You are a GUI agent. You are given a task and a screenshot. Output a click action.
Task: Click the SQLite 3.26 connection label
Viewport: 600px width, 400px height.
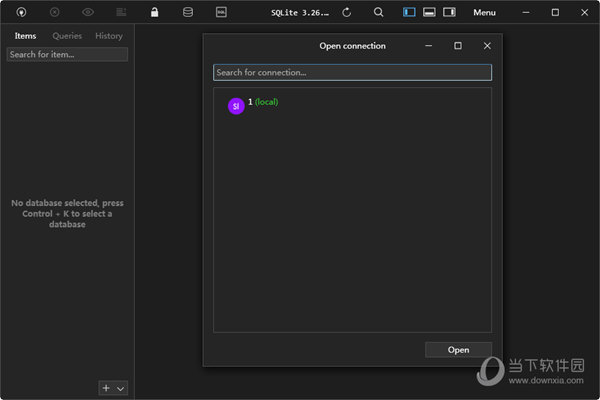(x=300, y=13)
